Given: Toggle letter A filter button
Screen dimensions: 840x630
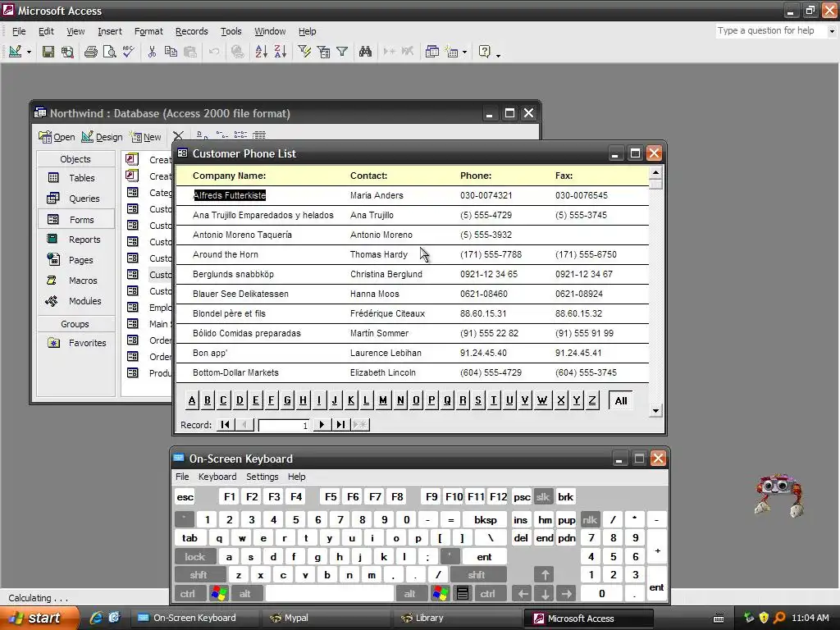Looking at the screenshot, I should [x=192, y=400].
